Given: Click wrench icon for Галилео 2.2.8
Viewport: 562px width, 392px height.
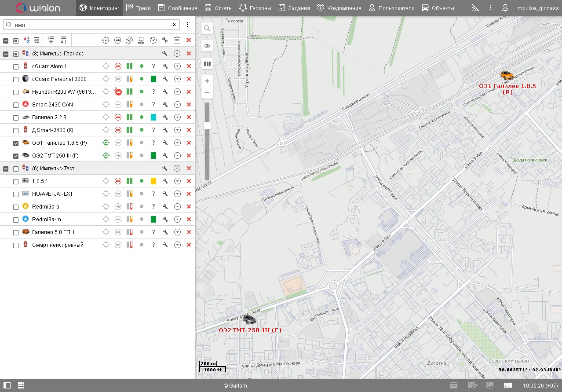Looking at the screenshot, I should [165, 117].
